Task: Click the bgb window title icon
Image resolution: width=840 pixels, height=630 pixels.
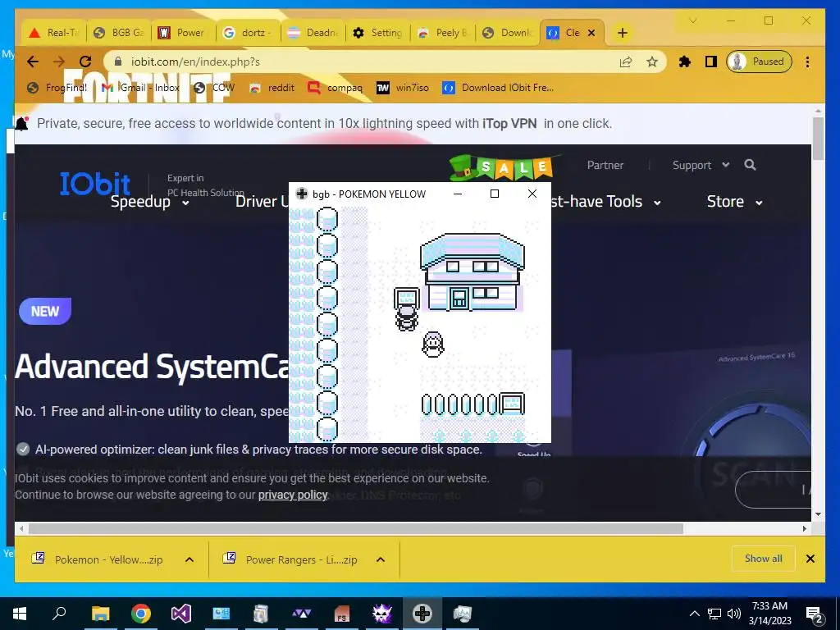Action: (302, 194)
